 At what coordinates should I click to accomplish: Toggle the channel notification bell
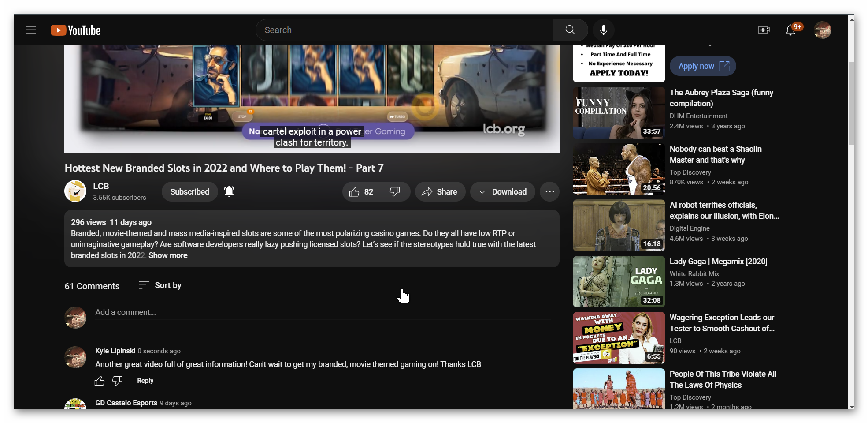tap(229, 191)
